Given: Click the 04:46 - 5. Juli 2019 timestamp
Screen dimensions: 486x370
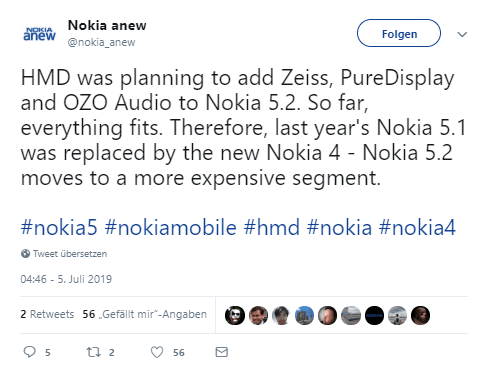Looking at the screenshot, I should (66, 279).
